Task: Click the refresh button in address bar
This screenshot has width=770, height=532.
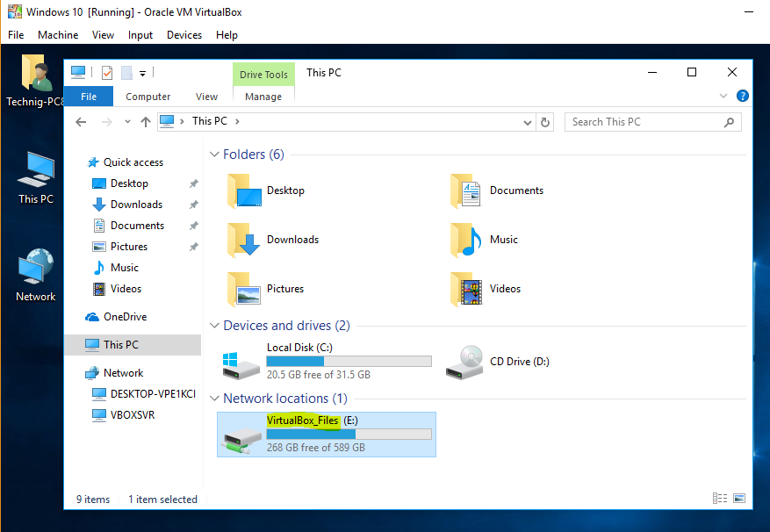Action: tap(545, 122)
